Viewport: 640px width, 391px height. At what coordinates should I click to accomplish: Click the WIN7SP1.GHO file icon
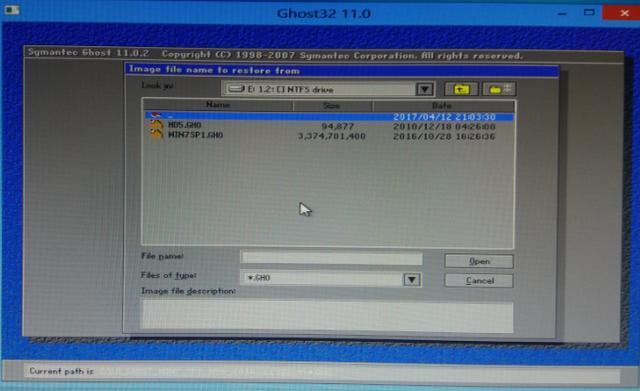pos(156,135)
